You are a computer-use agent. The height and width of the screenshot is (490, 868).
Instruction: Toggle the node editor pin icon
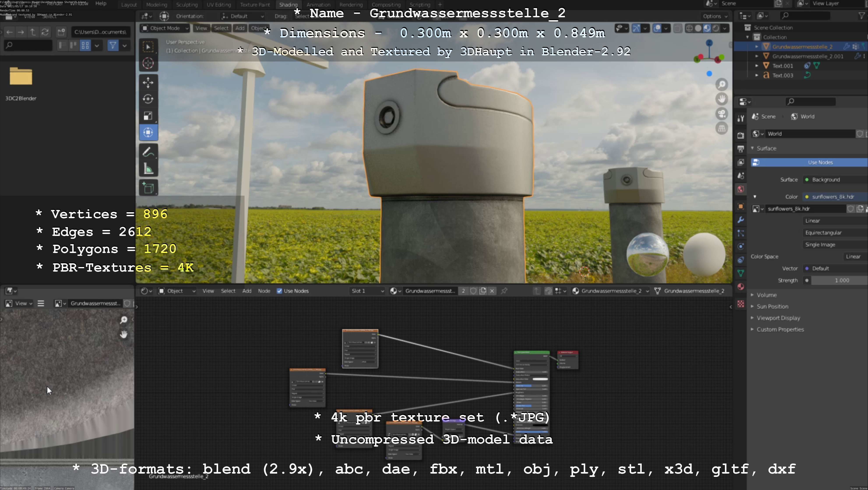(x=504, y=291)
